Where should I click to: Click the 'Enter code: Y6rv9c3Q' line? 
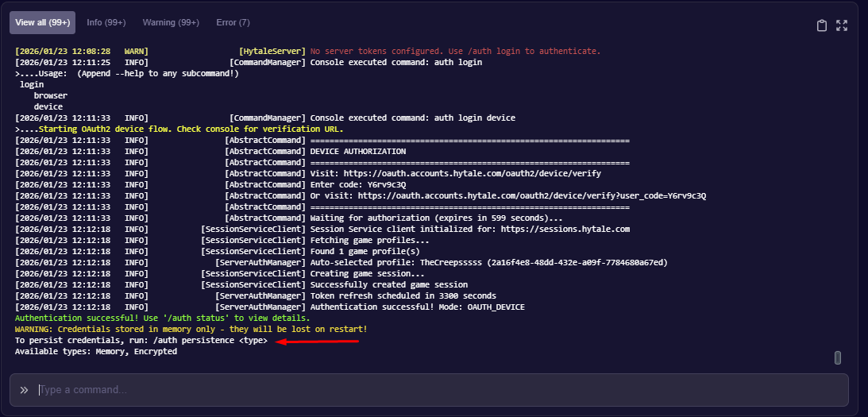[x=357, y=184]
